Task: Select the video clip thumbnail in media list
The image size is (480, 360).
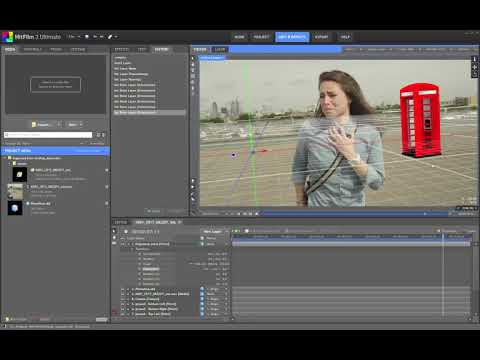Action: pyautogui.click(x=15, y=191)
